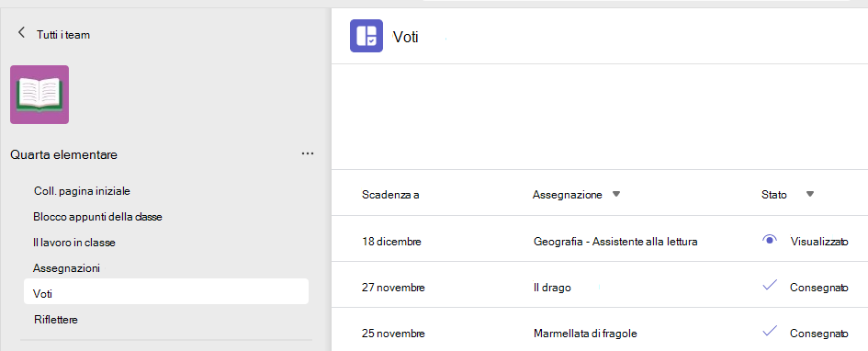
Task: Click the Voti app icon in header
Action: pos(366,36)
